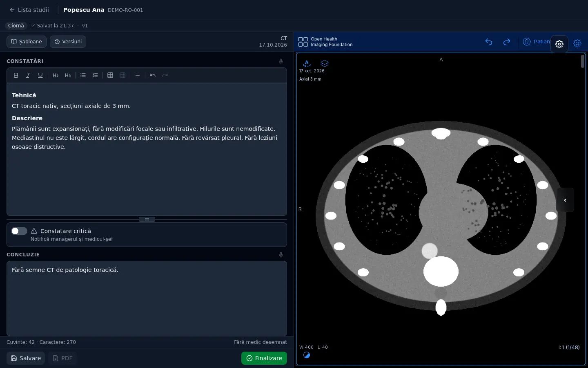Click the 'Salvat la 21:37' status text
588x368 pixels.
(x=55, y=26)
